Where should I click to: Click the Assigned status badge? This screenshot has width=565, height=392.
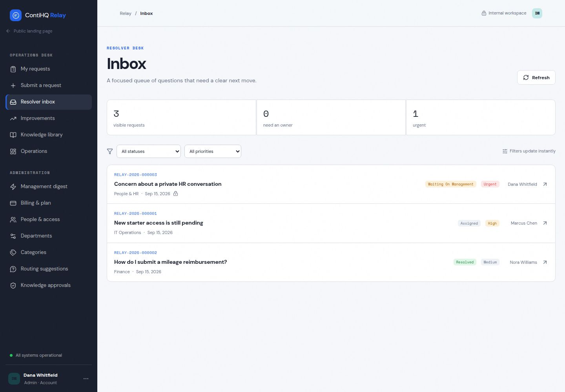coord(469,223)
